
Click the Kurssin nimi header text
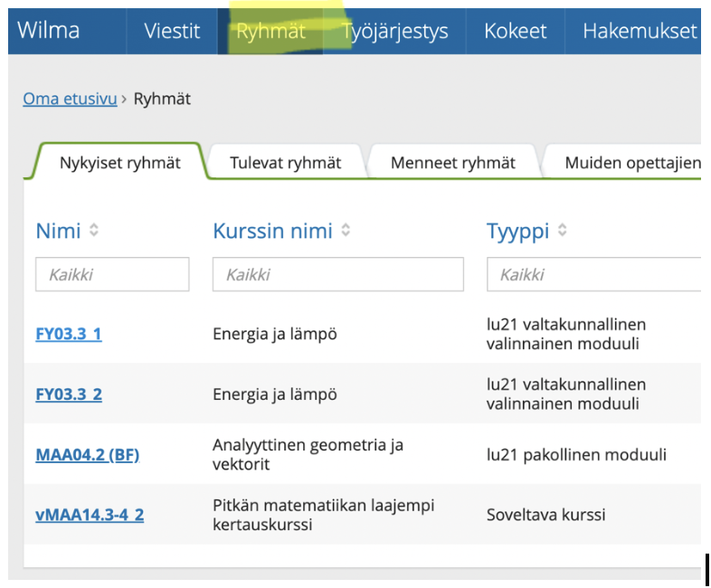coord(272,231)
